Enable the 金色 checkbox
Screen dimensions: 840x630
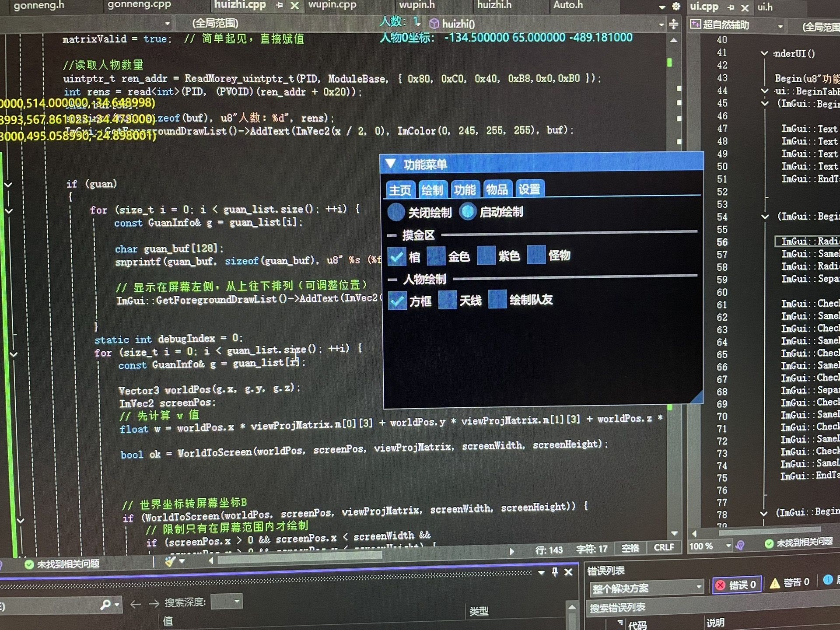click(x=436, y=256)
